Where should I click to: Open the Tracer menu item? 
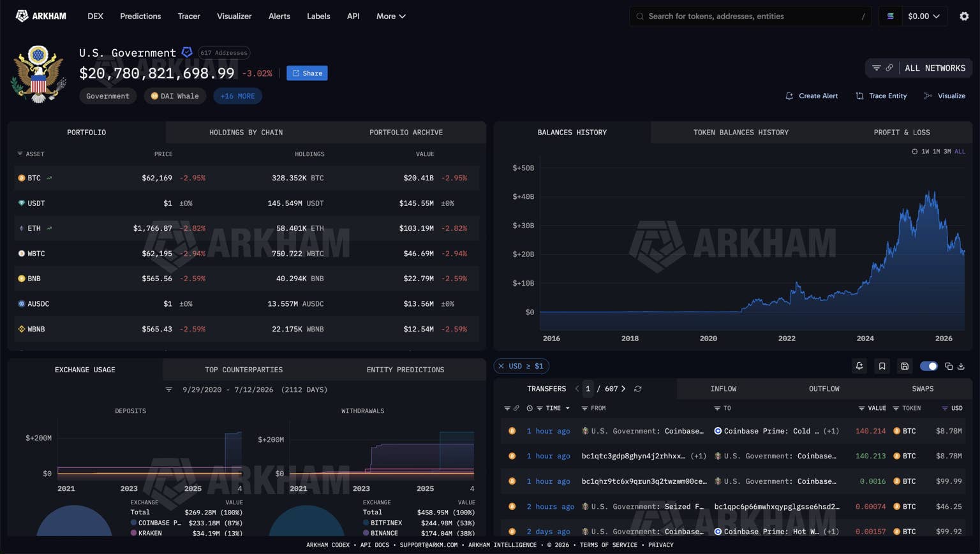pyautogui.click(x=189, y=16)
